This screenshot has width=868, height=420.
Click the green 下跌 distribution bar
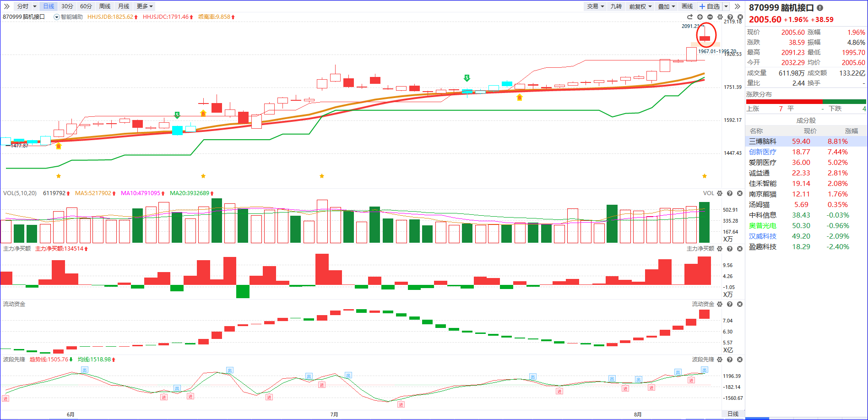pos(844,102)
